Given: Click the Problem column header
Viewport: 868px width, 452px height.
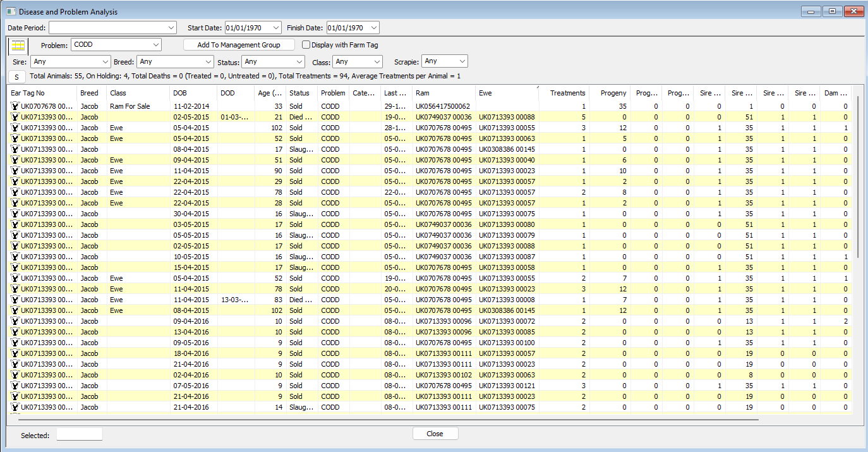Looking at the screenshot, I should (334, 93).
